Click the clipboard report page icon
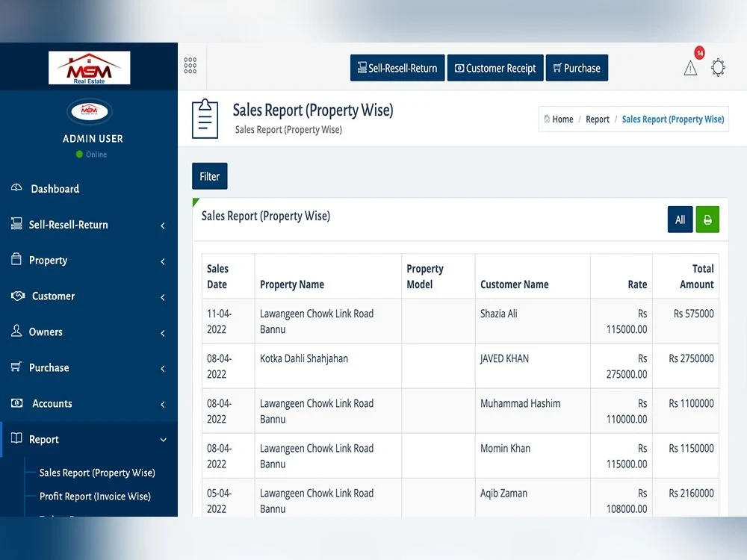This screenshot has height=560, width=747. (x=205, y=119)
